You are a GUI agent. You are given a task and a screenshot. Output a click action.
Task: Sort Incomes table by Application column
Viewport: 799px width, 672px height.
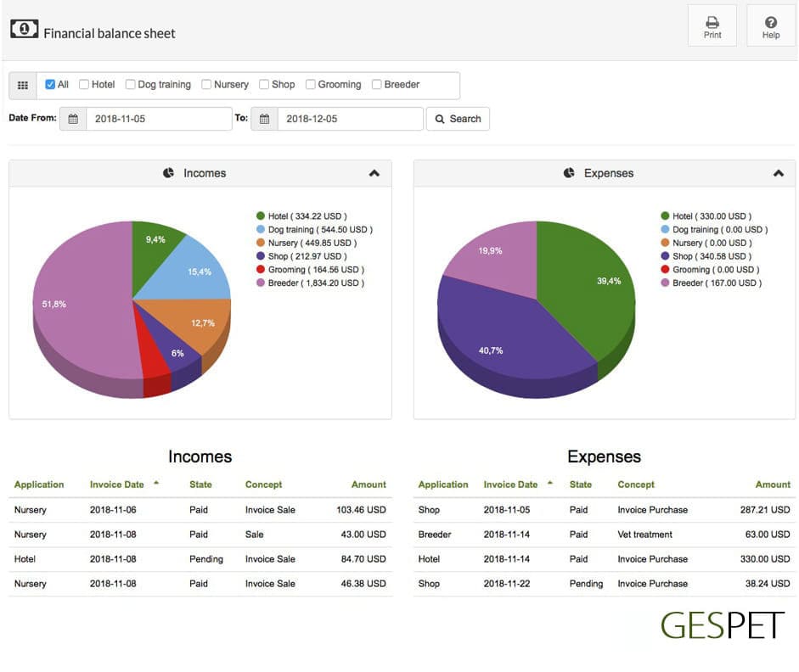coord(39,484)
